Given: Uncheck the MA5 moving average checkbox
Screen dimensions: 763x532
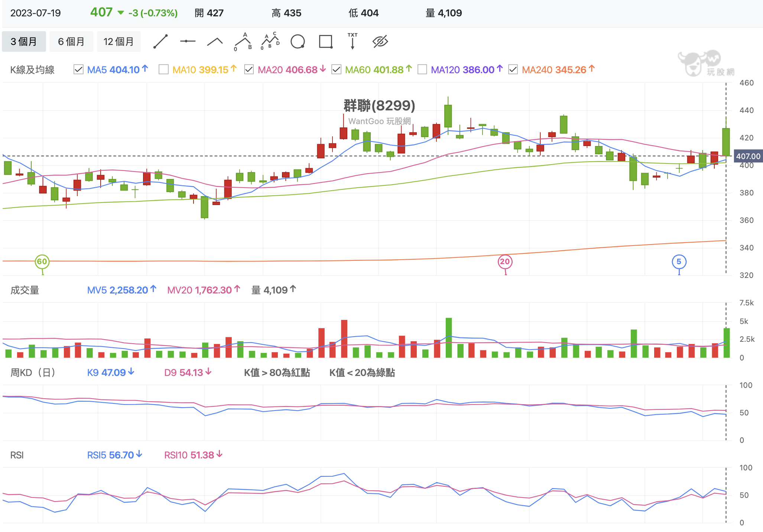Looking at the screenshot, I should tap(78, 69).
